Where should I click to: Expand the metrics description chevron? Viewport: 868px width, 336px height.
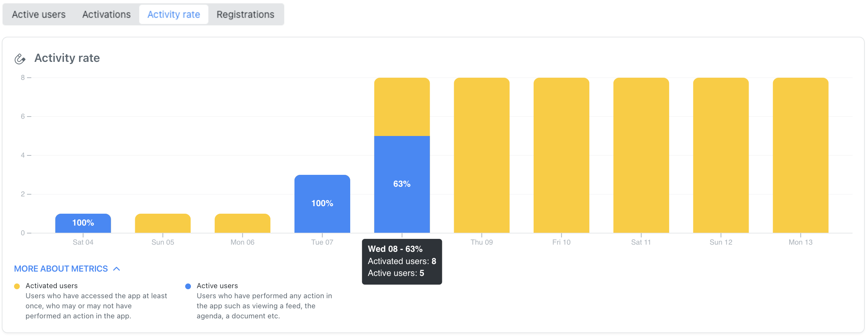point(116,269)
